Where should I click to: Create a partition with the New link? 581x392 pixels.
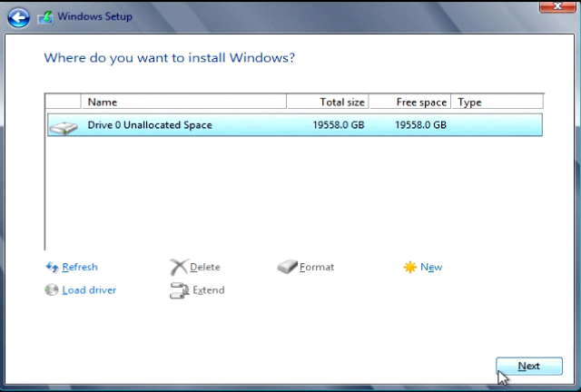(x=431, y=267)
